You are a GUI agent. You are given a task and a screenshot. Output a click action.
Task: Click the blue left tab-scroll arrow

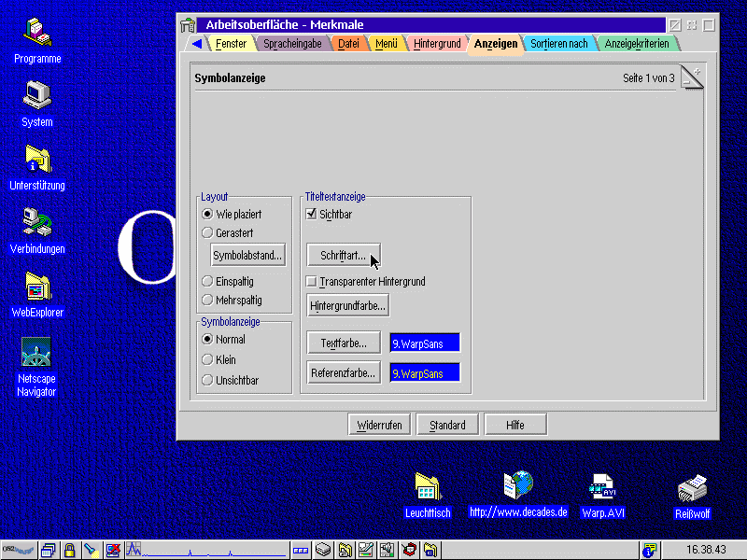coord(197,44)
